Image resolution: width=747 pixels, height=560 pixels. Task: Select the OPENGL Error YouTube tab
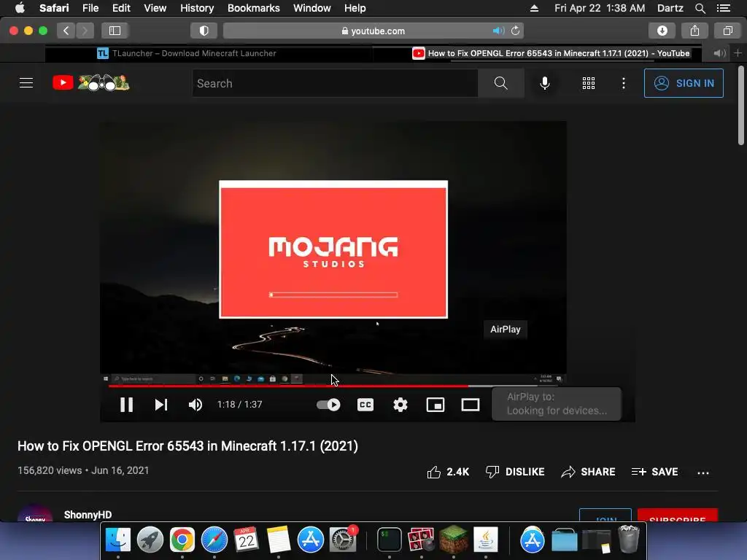(x=551, y=53)
